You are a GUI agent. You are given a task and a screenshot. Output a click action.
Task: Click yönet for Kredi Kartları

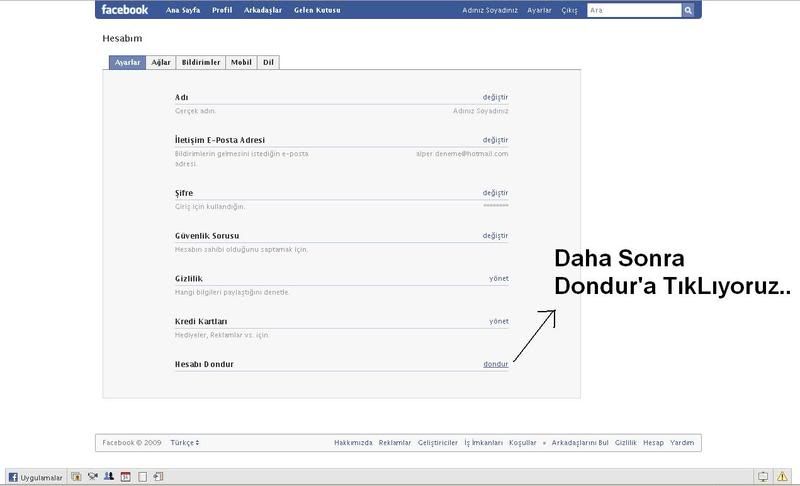coord(499,321)
